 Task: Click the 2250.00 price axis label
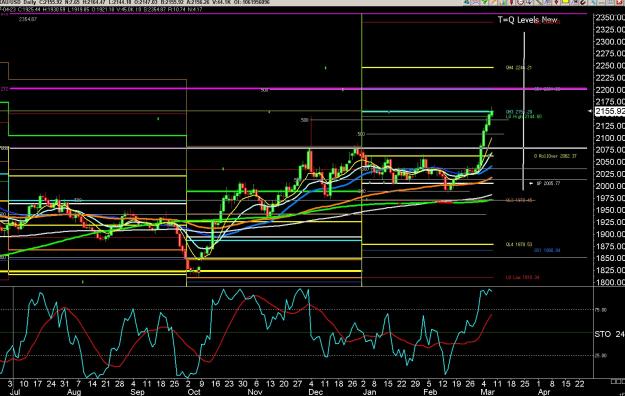click(x=610, y=65)
